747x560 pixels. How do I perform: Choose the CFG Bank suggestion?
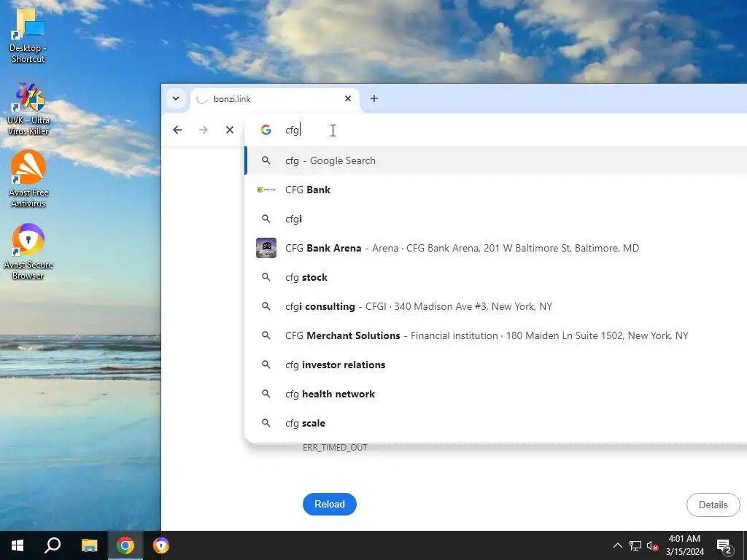click(x=495, y=190)
